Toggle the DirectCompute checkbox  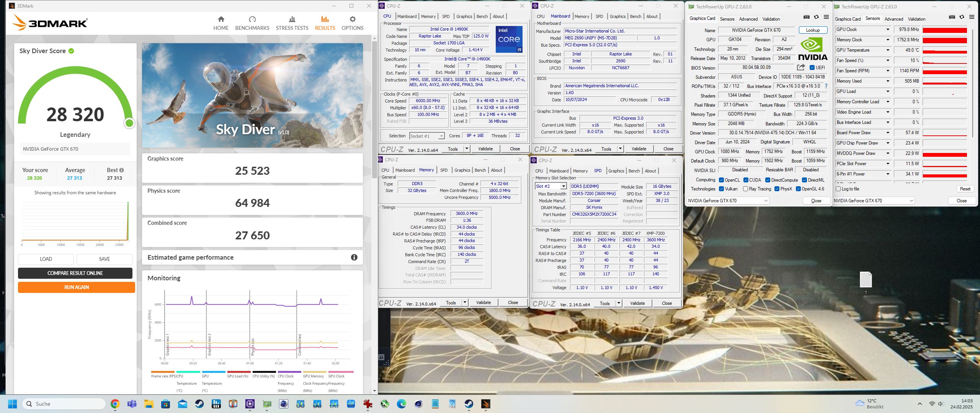(768, 180)
